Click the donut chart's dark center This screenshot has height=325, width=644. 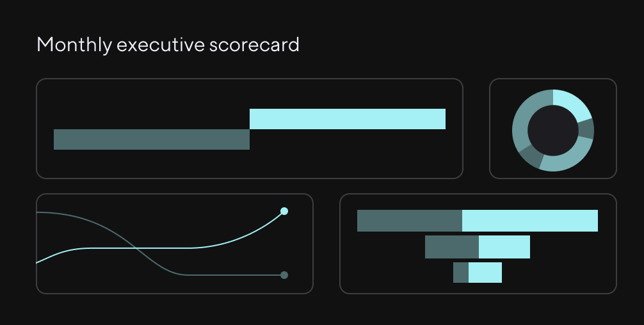point(552,131)
